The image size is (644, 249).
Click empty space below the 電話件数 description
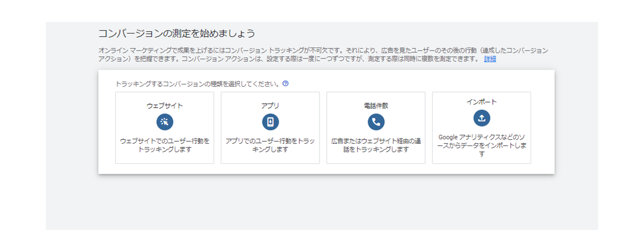(376, 158)
